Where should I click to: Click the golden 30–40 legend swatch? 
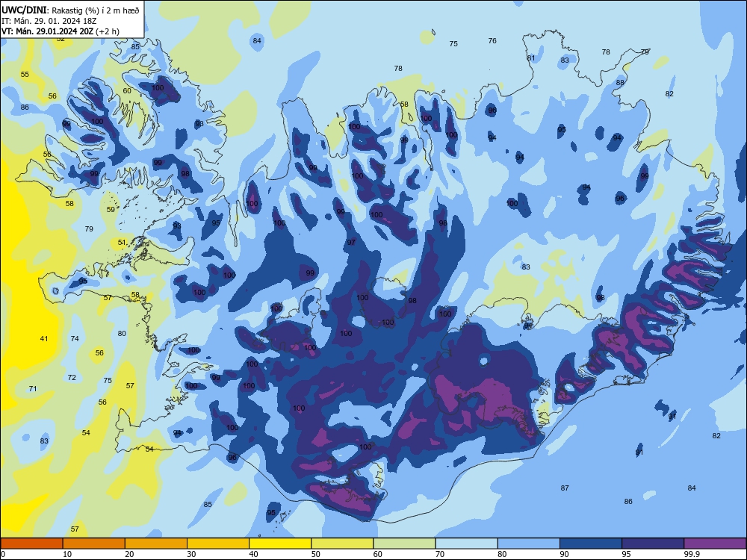tap(218, 544)
